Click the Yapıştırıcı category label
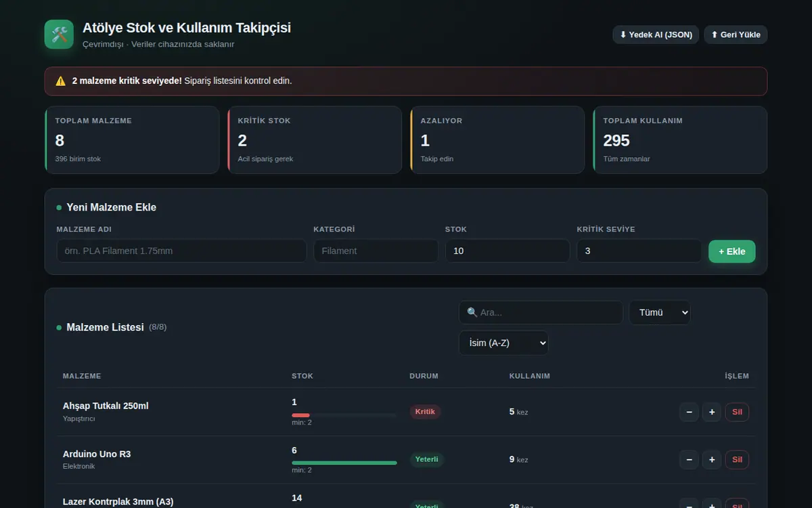812x508 pixels. pos(79,419)
